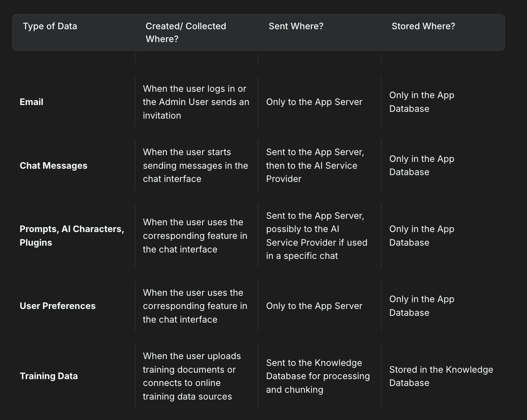Click User Preferences 'Only to the App Server'

click(x=314, y=306)
